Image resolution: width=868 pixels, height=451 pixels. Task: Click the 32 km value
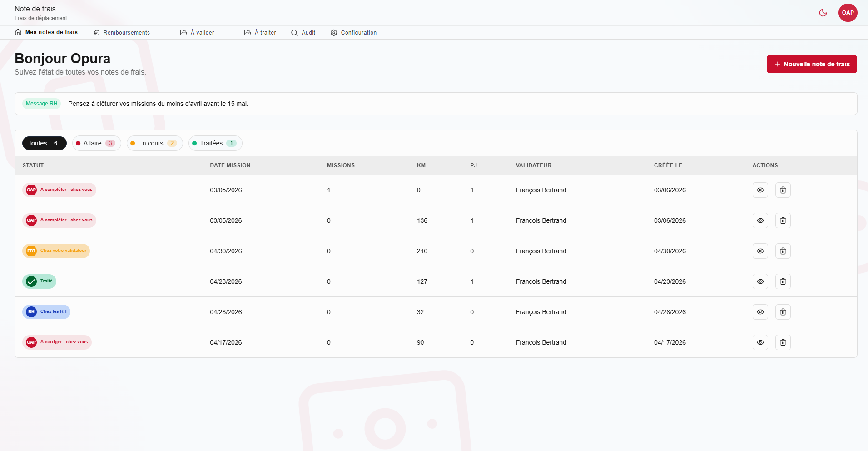pos(420,312)
